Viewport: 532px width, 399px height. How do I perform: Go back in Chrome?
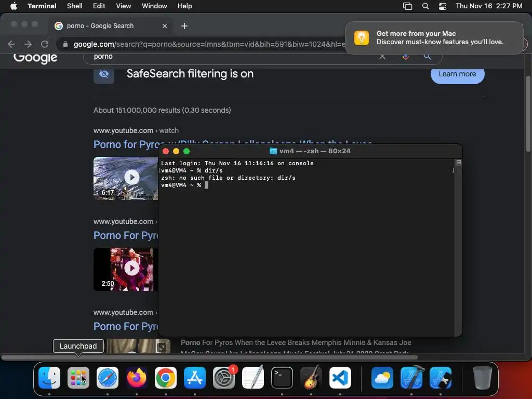pos(11,44)
